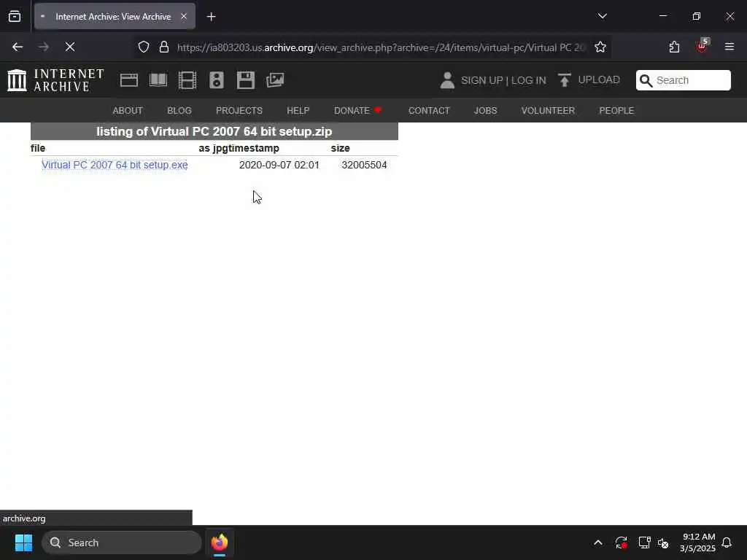The height and width of the screenshot is (560, 747).
Task: Click the browser address bar
Action: [x=381, y=47]
